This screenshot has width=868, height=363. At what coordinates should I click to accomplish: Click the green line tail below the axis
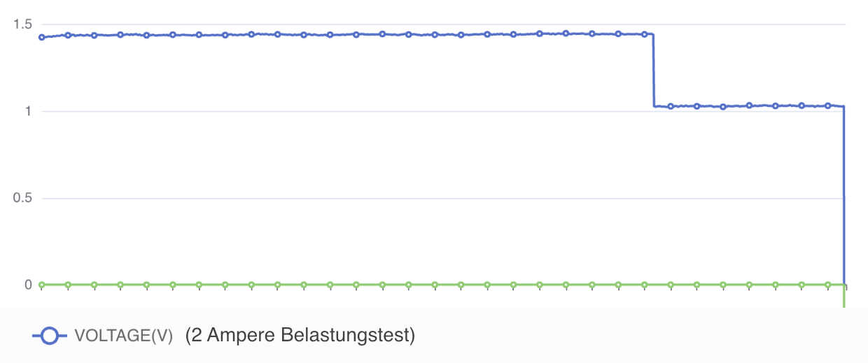[x=844, y=299]
